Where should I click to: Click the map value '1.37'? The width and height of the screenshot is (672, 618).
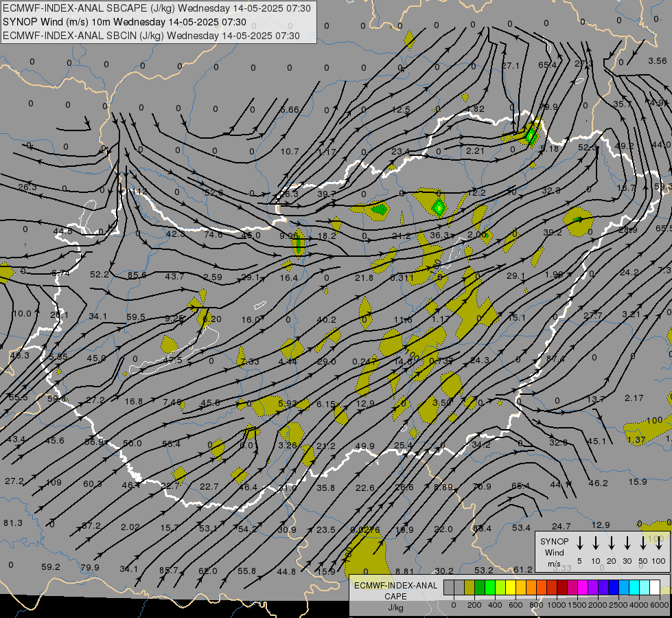click(636, 439)
